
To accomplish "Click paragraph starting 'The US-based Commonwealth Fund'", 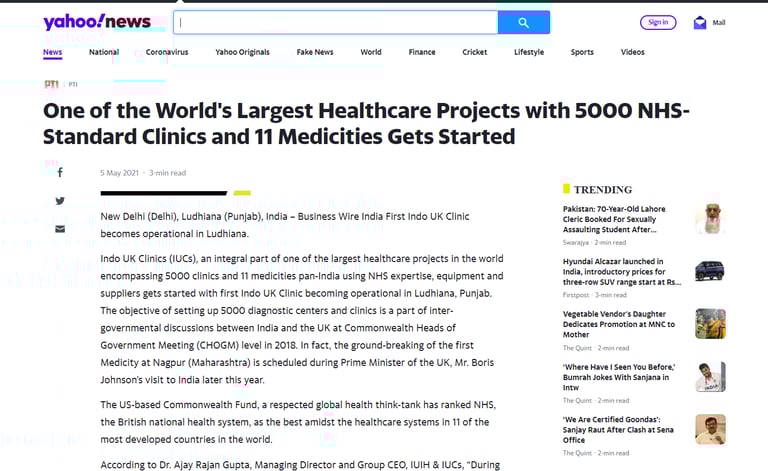I will (x=298, y=422).
